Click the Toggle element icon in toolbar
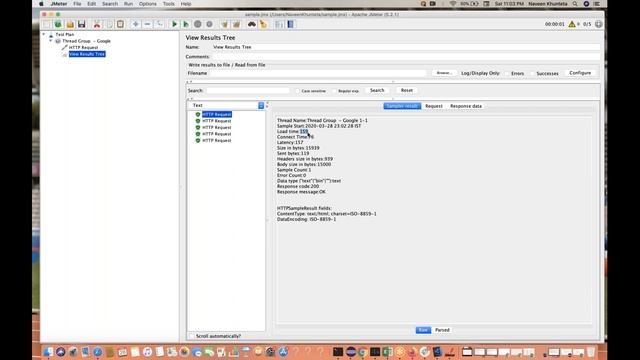 click(159, 24)
